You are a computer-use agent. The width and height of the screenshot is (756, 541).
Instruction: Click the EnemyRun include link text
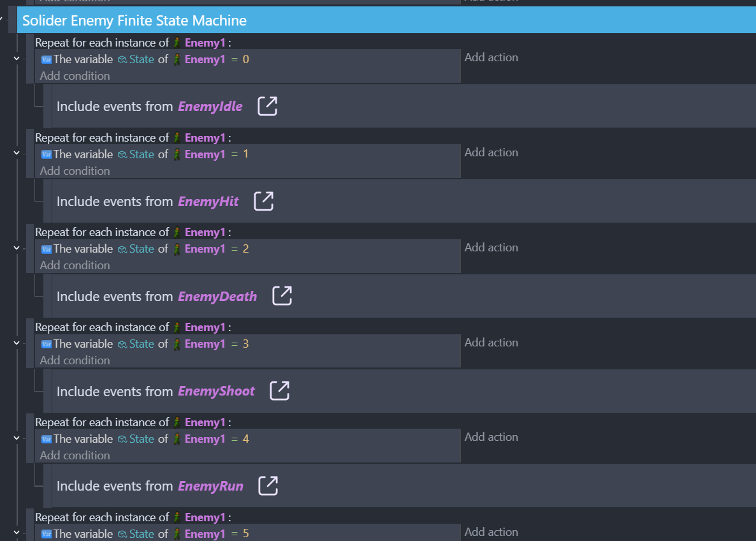tap(210, 486)
